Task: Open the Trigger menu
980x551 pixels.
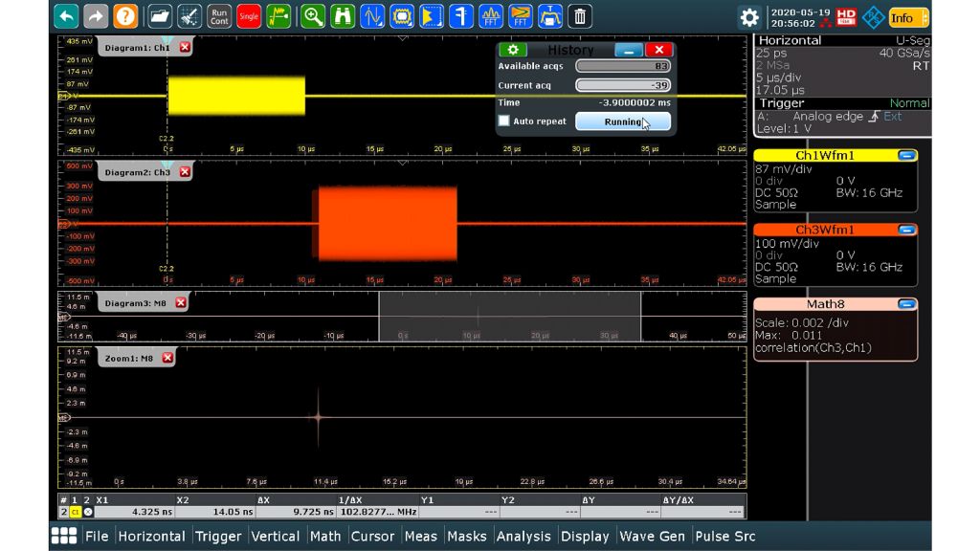Action: [x=218, y=537]
